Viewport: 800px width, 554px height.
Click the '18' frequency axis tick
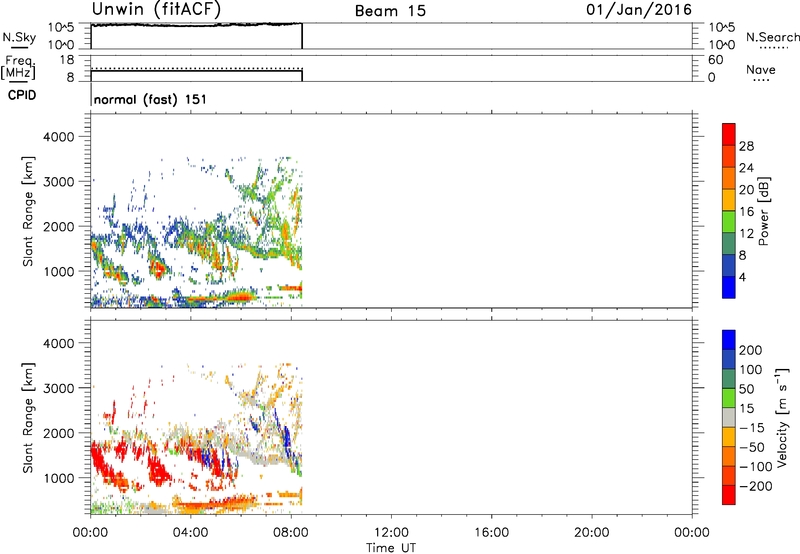67,60
